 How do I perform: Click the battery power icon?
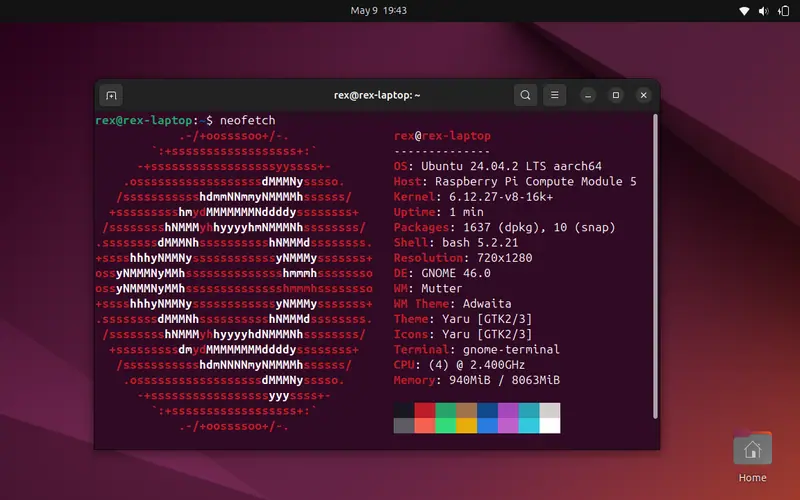pos(784,11)
